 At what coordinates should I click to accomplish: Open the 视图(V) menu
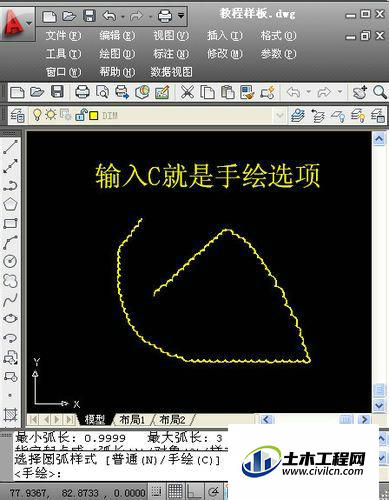coord(171,35)
